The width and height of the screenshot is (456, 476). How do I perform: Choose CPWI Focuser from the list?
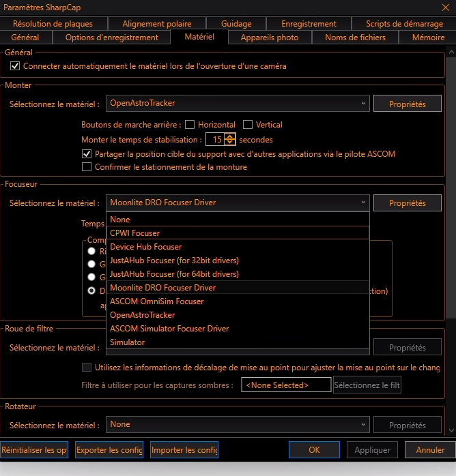(x=238, y=233)
